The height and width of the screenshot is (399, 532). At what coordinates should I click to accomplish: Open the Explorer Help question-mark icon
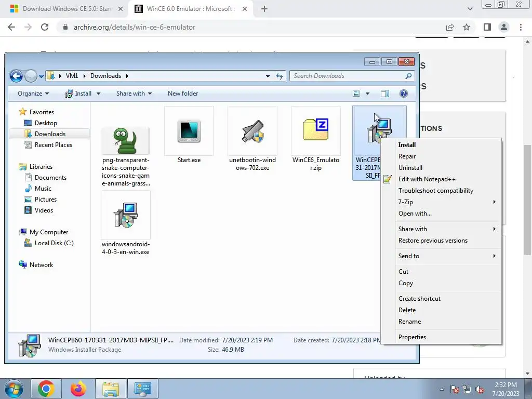click(x=403, y=94)
